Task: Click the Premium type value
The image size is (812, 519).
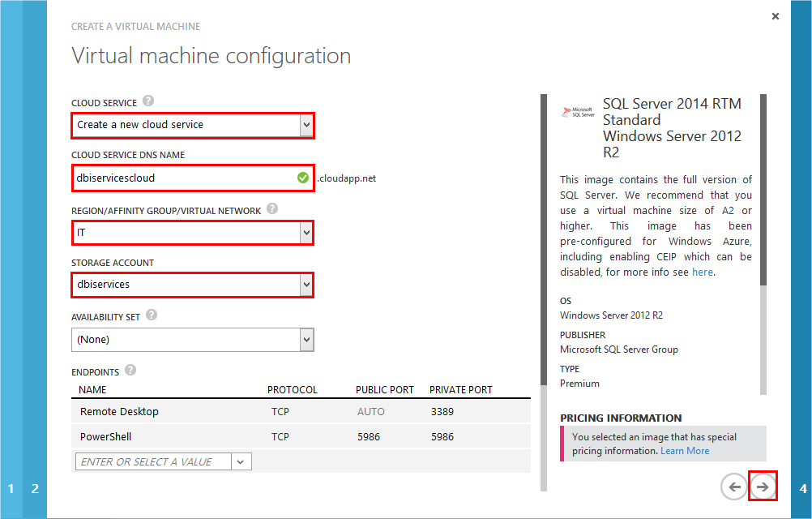Action: coord(579,384)
